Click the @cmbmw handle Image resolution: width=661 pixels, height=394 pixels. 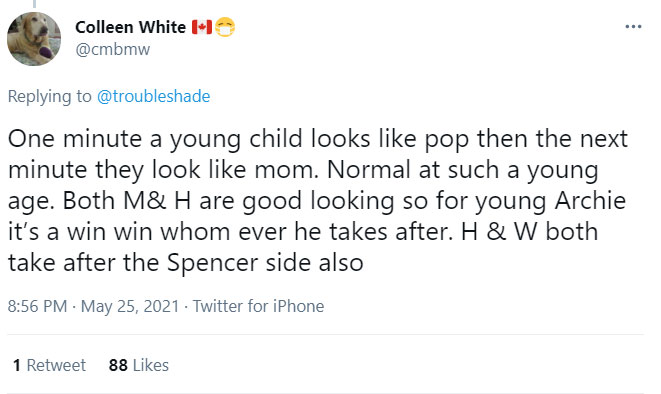[113, 50]
